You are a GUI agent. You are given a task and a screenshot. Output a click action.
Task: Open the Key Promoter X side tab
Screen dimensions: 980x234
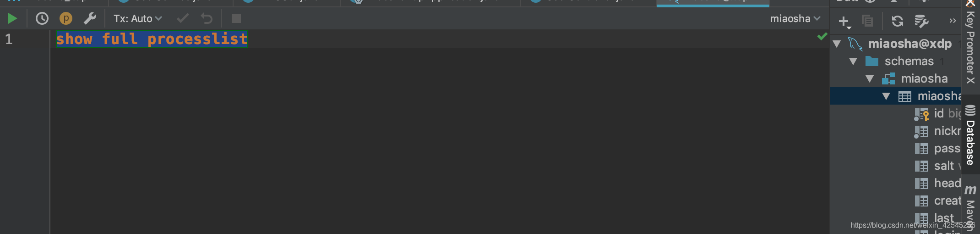pyautogui.click(x=970, y=44)
